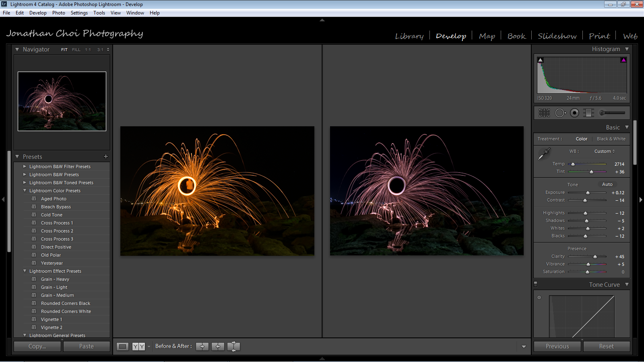Click the Previous button

(x=557, y=346)
